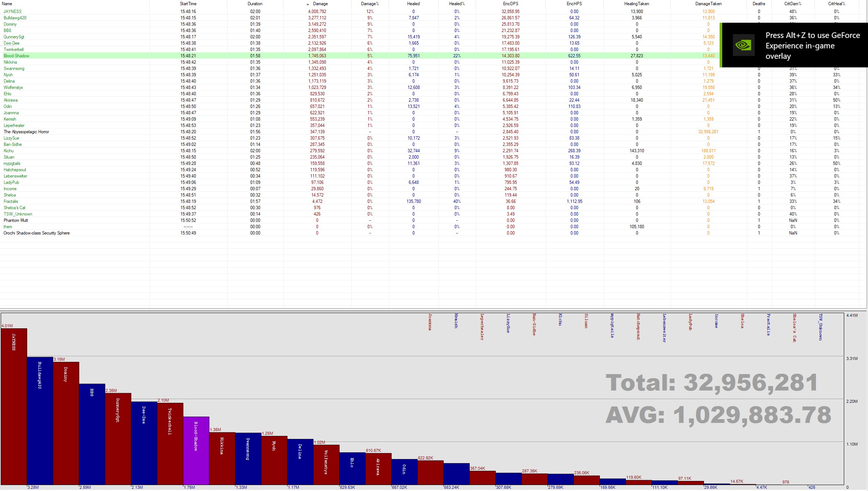868x491 pixels.
Task: Select the Kichu row
Action: 9,151
